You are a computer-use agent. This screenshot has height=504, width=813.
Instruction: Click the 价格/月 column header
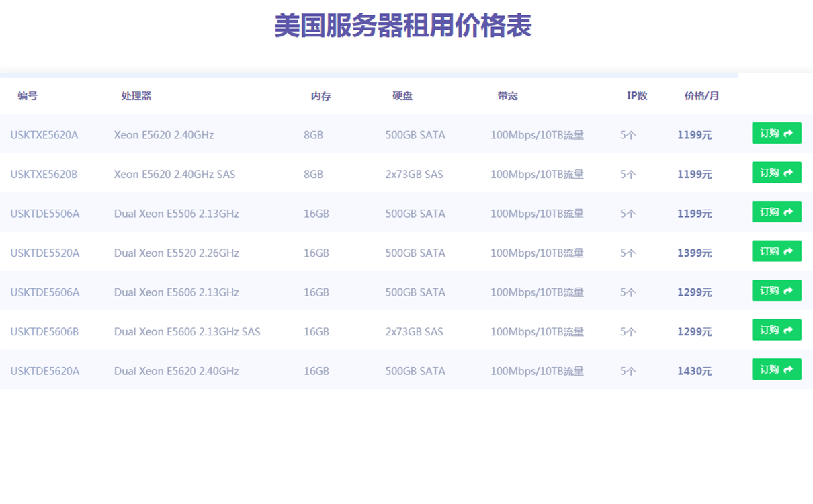pyautogui.click(x=701, y=96)
